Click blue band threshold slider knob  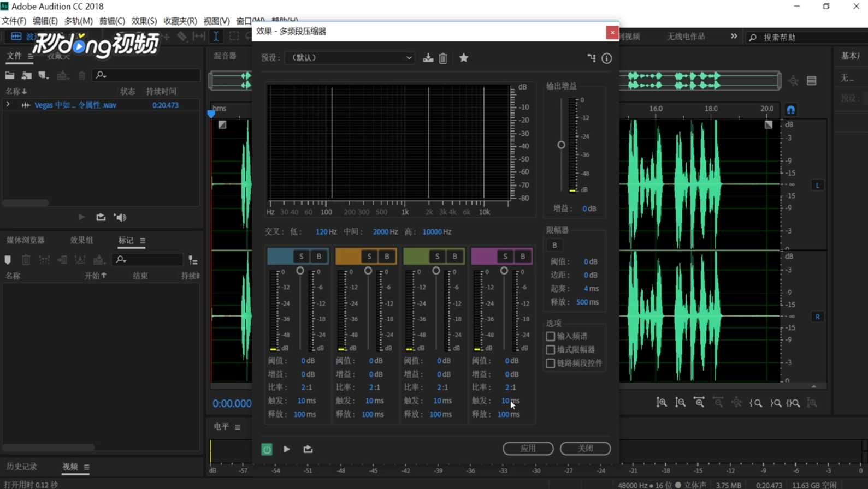[300, 271]
